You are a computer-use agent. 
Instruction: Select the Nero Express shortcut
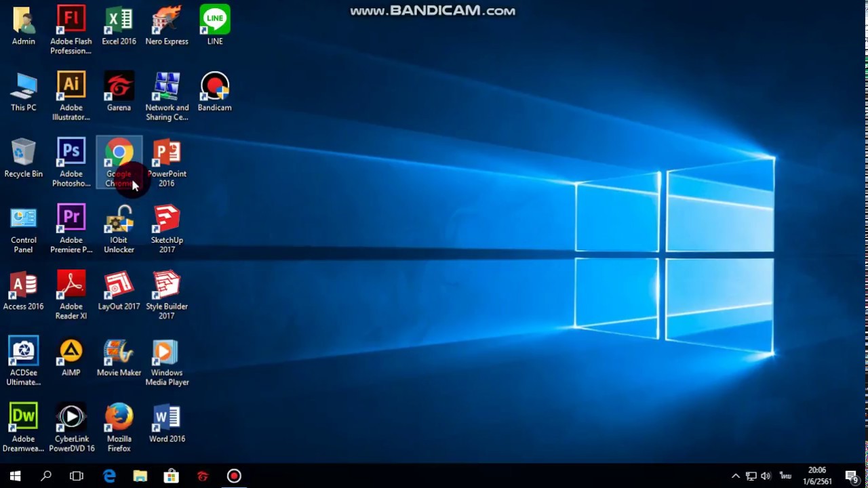[x=167, y=26]
